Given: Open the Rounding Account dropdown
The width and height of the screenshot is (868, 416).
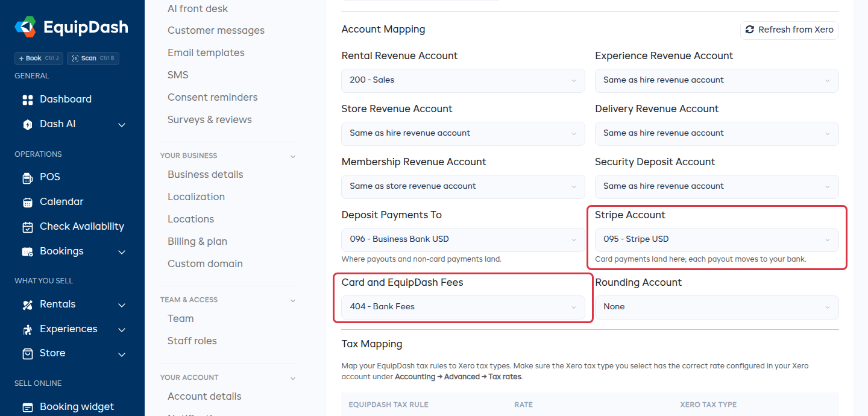Looking at the screenshot, I should [717, 307].
